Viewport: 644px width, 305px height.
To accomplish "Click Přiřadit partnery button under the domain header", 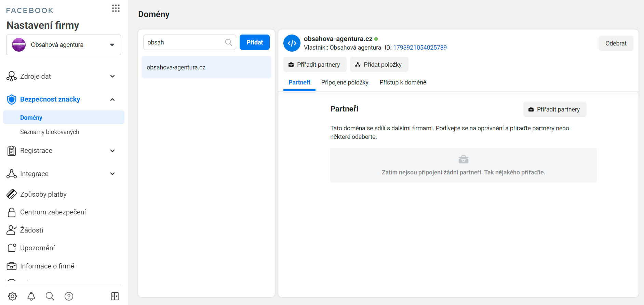I will (x=315, y=65).
